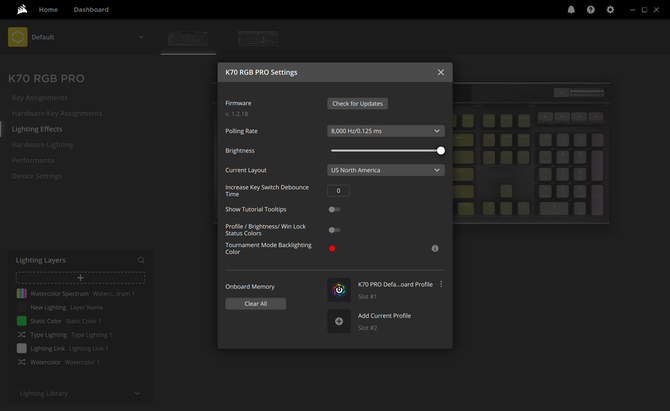Screen dimensions: 670x411
Task: Toggle Show Tutorial Tooltips switch
Action: tap(334, 209)
